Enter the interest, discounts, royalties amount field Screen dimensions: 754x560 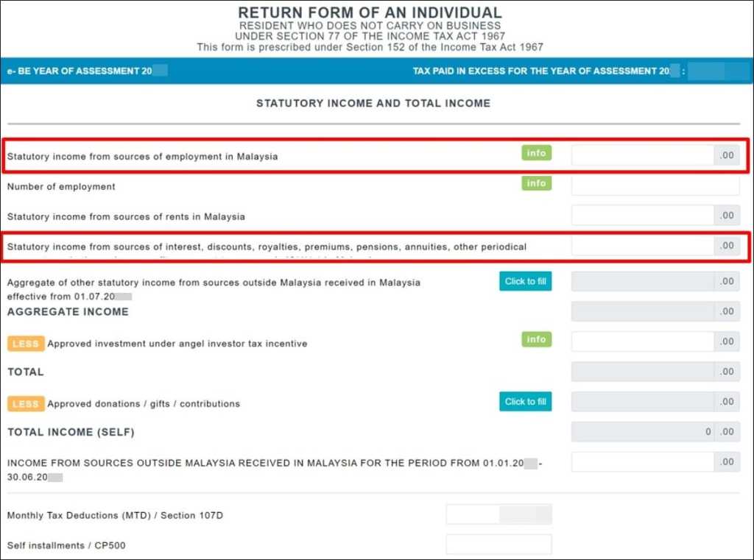642,246
